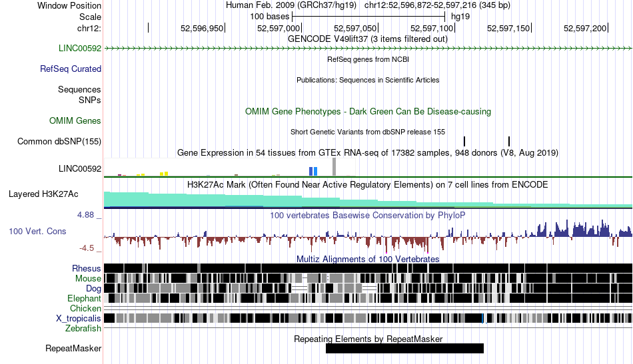Click the tall gray GTEx expression bar
The width and height of the screenshot is (633, 364).
coord(334,167)
